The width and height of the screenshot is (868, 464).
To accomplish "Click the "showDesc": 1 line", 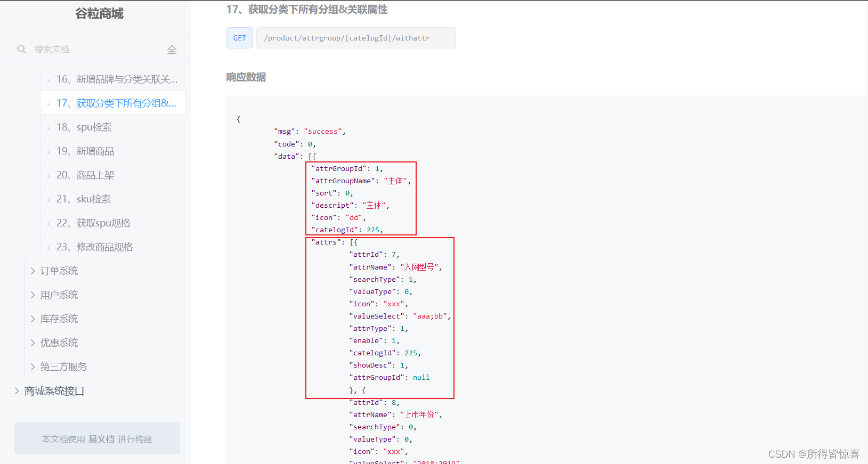I will point(379,365).
